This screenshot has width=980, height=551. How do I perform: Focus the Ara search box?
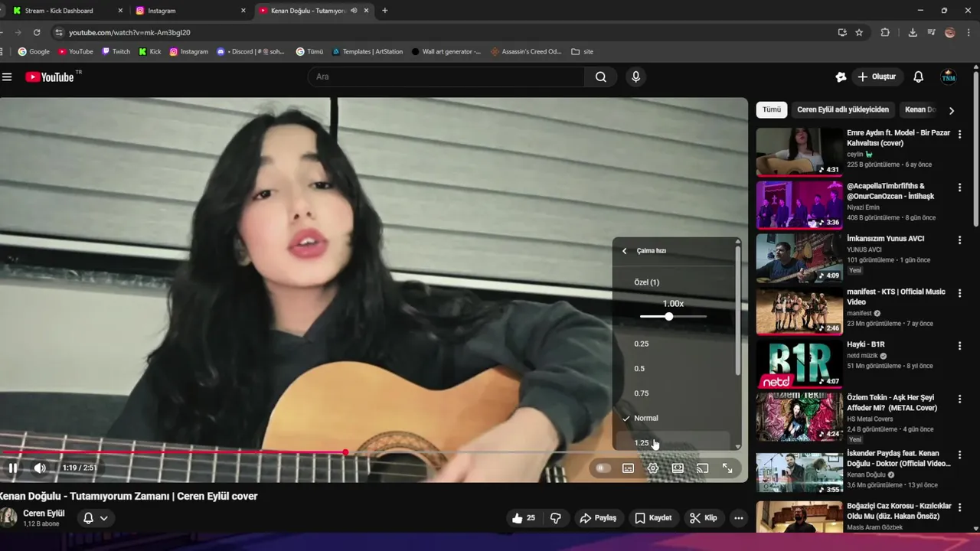tap(446, 77)
